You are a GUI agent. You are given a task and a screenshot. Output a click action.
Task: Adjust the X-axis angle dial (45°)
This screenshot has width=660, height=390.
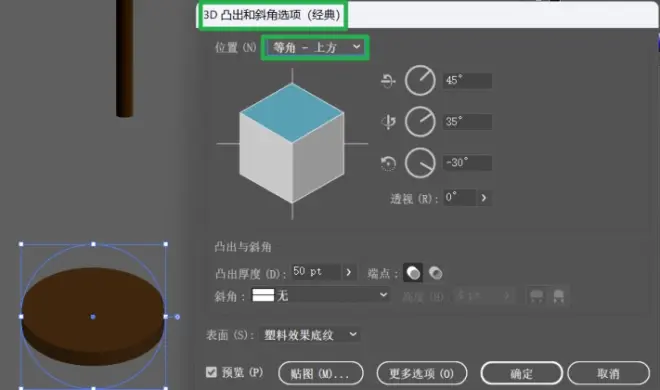[x=420, y=80]
